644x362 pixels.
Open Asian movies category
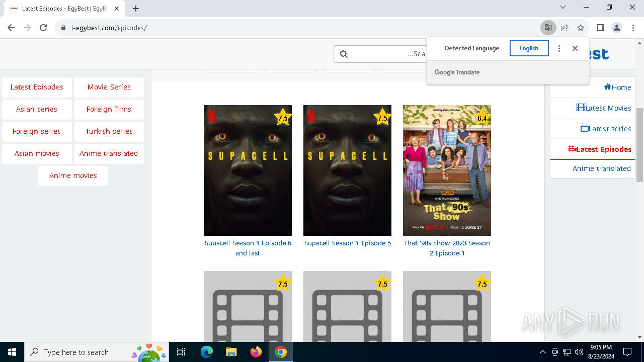(37, 153)
